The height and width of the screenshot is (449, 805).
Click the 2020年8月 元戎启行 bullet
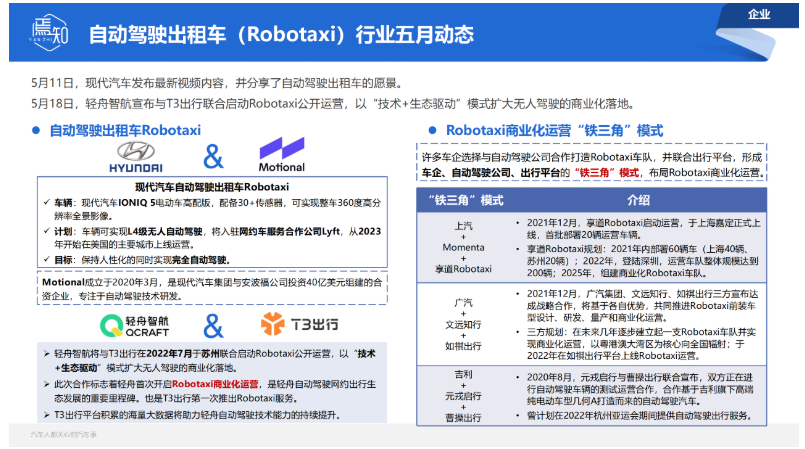[636, 389]
